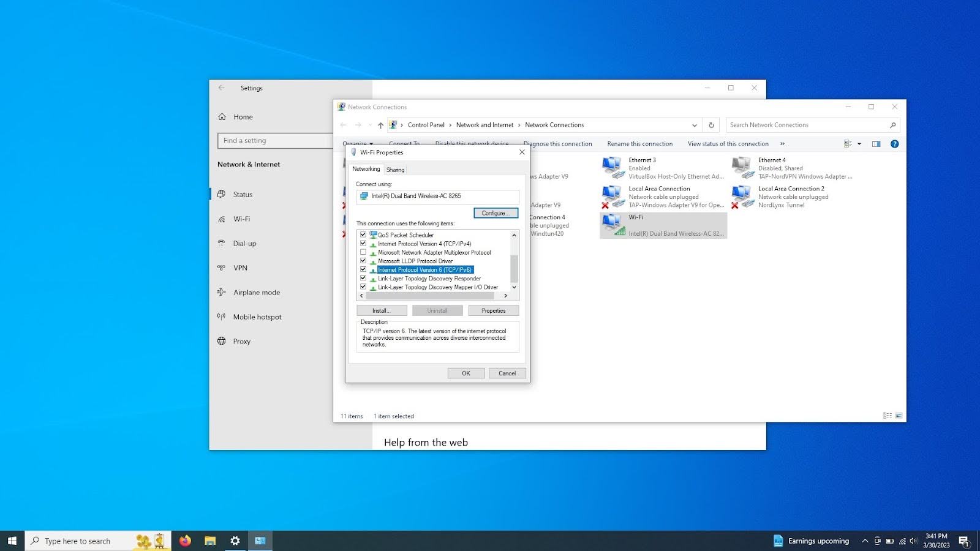Select the Networking tab in Wi-Fi Properties
The width and height of the screenshot is (980, 551).
pyautogui.click(x=366, y=169)
